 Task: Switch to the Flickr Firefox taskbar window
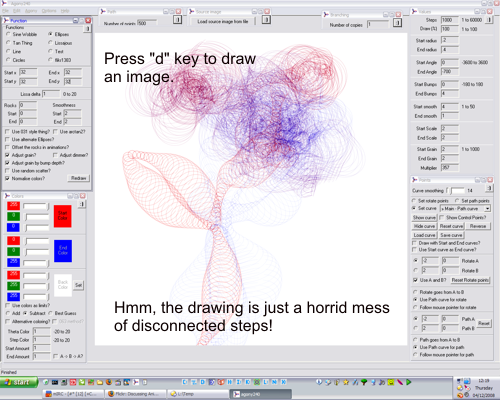pyautogui.click(x=135, y=394)
